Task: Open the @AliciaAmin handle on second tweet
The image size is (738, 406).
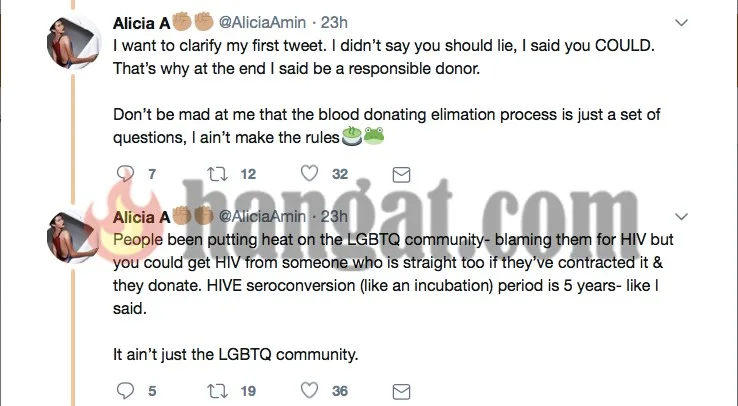Action: pyautogui.click(x=263, y=217)
